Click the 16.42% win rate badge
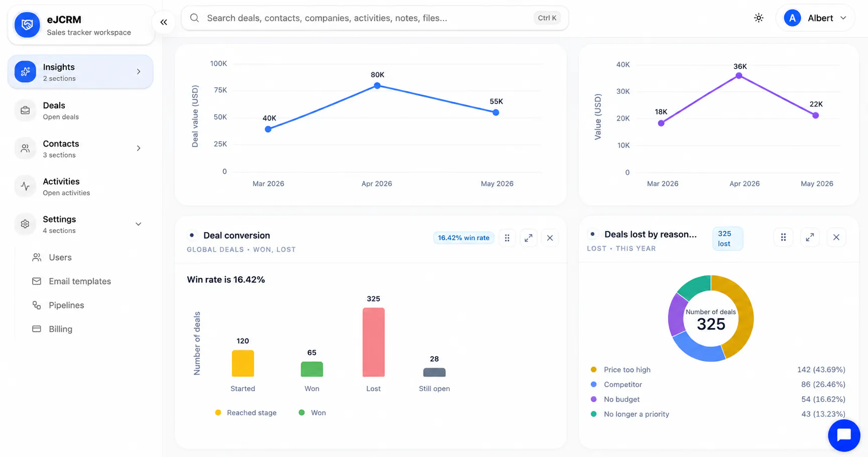Screen dimensions: 868x457 (x=463, y=238)
